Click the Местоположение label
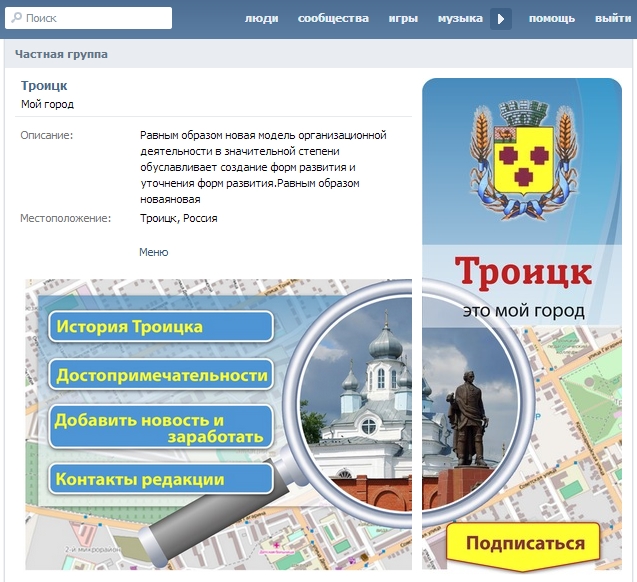This screenshot has height=582, width=637. [65, 219]
